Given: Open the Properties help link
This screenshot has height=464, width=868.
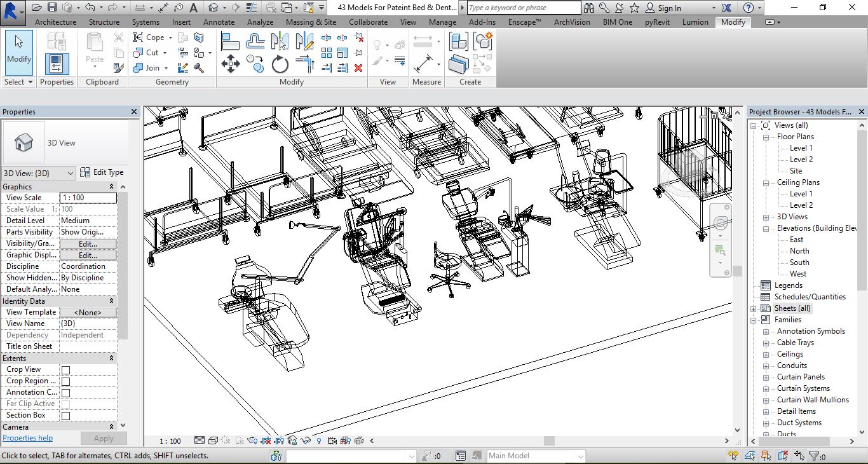Looking at the screenshot, I should click(x=28, y=438).
